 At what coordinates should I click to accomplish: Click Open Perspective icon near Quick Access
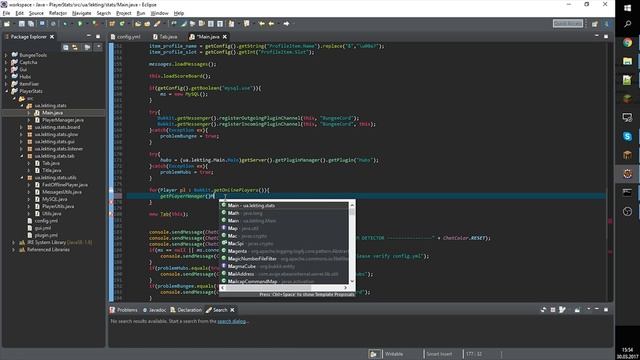coord(595,24)
